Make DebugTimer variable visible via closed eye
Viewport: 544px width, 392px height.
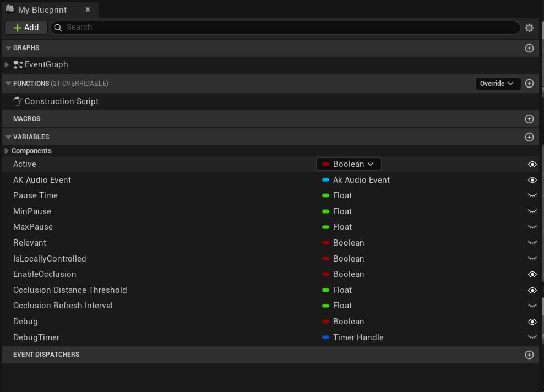[x=532, y=337]
